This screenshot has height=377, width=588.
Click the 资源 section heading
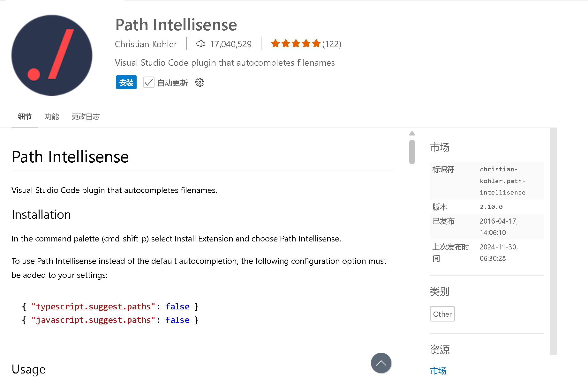tap(440, 350)
